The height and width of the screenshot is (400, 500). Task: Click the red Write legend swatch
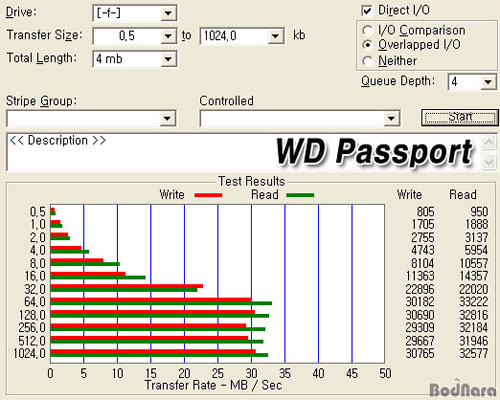pos(208,195)
